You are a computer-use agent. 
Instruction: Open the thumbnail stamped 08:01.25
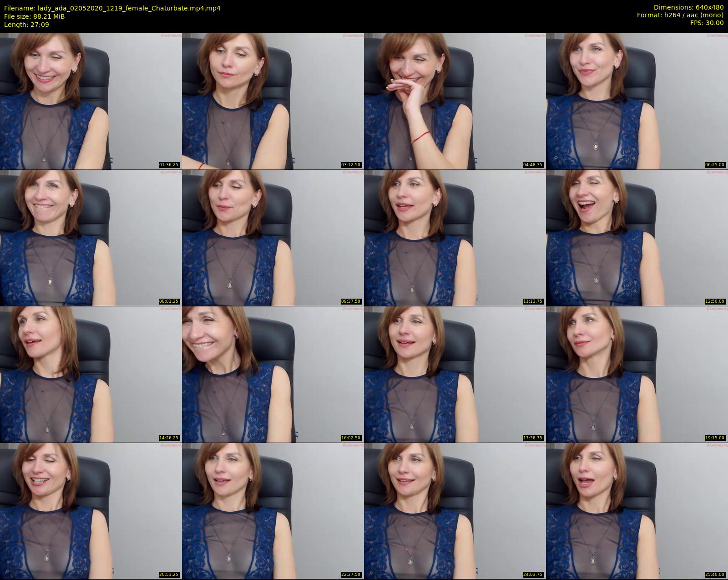click(91, 238)
